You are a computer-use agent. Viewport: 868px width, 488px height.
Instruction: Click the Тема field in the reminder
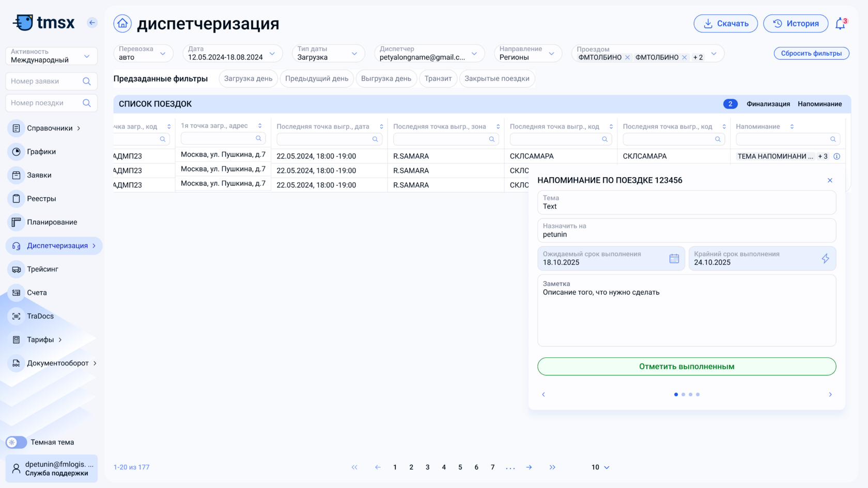(687, 202)
